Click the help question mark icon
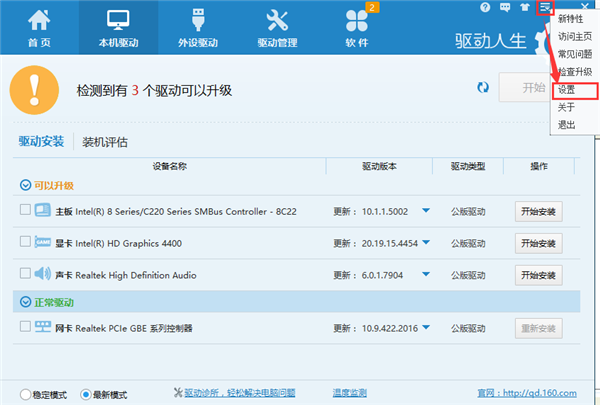This screenshot has height=405, width=600. click(x=485, y=8)
